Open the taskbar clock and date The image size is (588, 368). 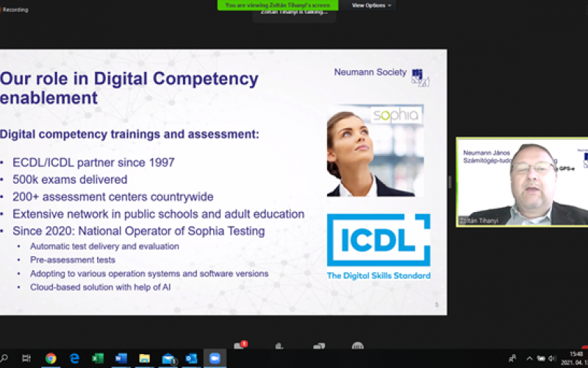tap(574, 358)
